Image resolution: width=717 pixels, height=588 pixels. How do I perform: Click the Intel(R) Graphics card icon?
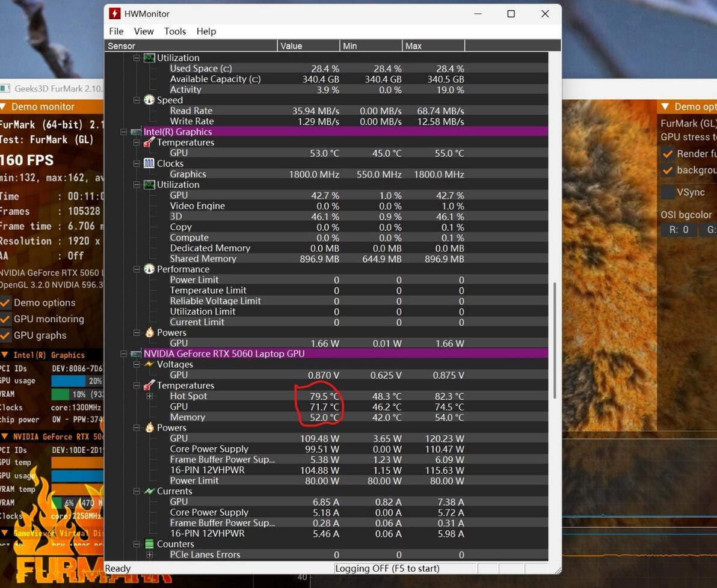click(137, 132)
